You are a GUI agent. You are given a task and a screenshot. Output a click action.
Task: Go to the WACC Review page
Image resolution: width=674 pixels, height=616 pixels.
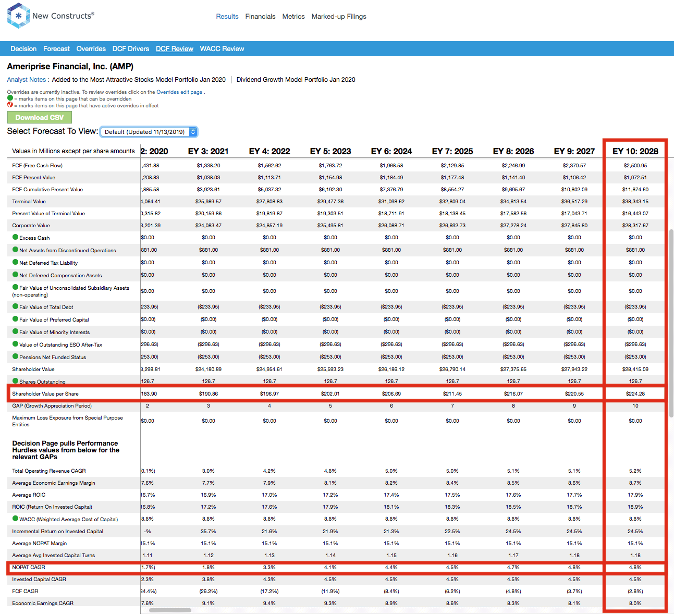coord(222,48)
